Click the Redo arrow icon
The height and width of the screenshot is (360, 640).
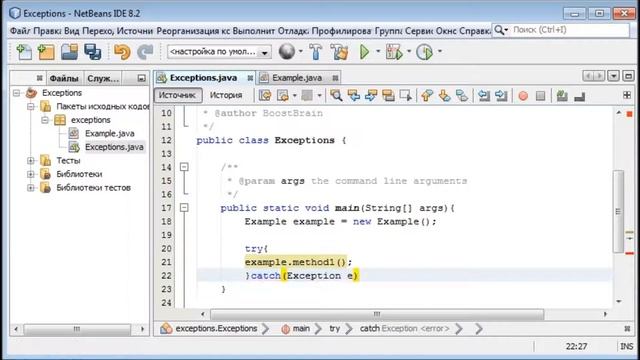coord(145,52)
